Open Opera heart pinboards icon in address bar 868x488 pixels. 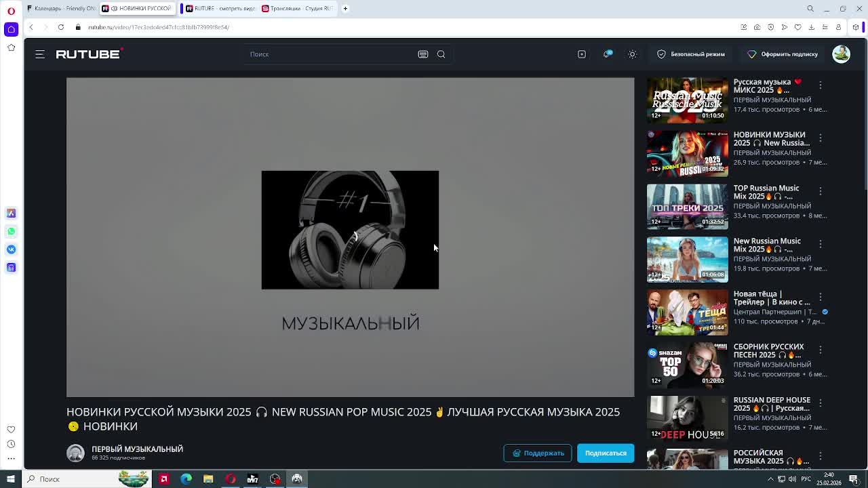click(x=798, y=27)
